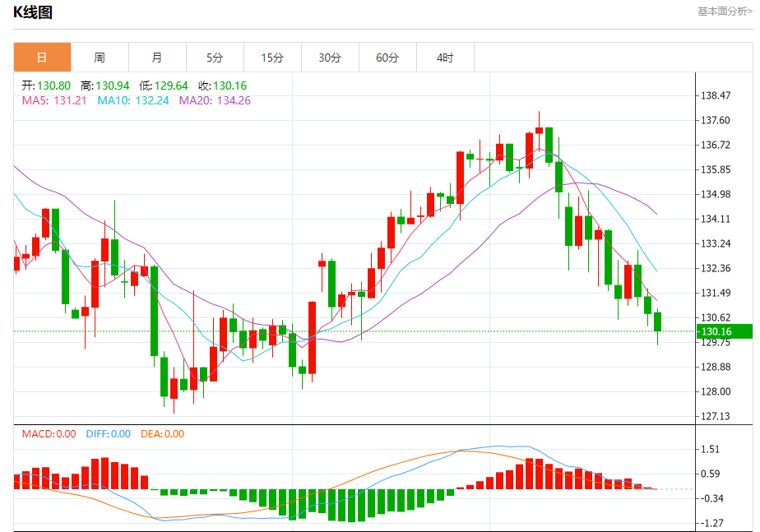Click the 高:130.94 high value
Viewport: 760px width, 532px height.
(x=105, y=86)
